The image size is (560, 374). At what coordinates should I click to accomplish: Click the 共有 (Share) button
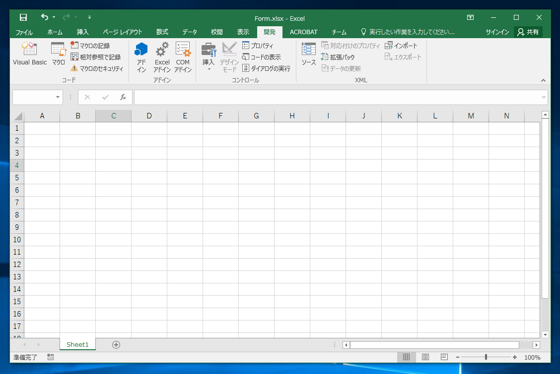pos(528,32)
